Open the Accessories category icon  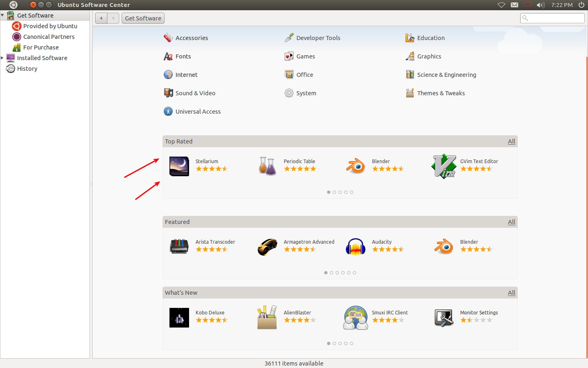(168, 38)
